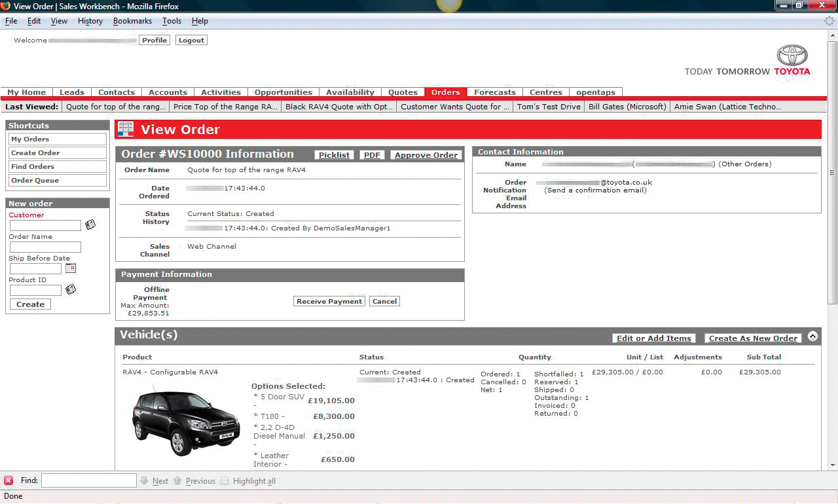Image resolution: width=838 pixels, height=504 pixels.
Task: Open the Customer lookup icon
Action: click(x=90, y=224)
